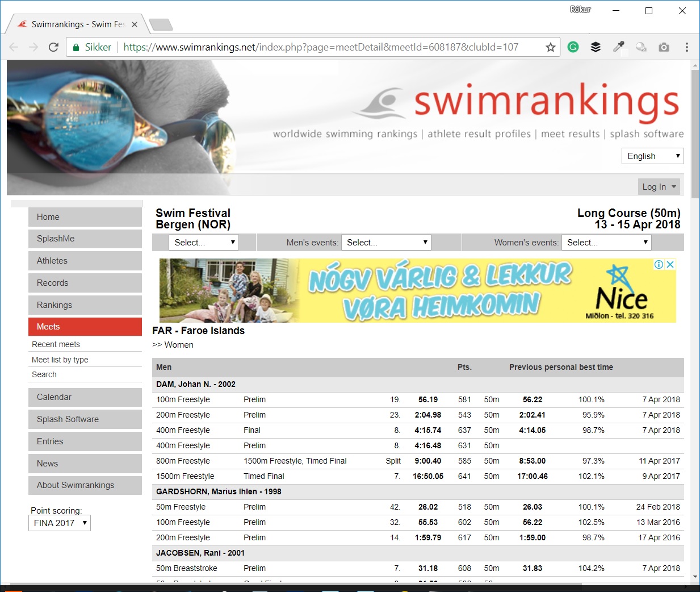Click the browser forward arrow
The width and height of the screenshot is (700, 592).
[x=33, y=47]
